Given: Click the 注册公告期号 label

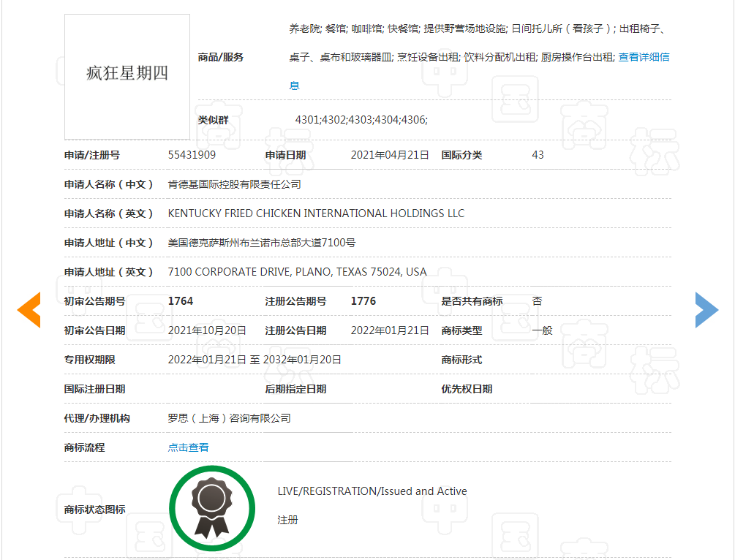Looking at the screenshot, I should coord(295,301).
